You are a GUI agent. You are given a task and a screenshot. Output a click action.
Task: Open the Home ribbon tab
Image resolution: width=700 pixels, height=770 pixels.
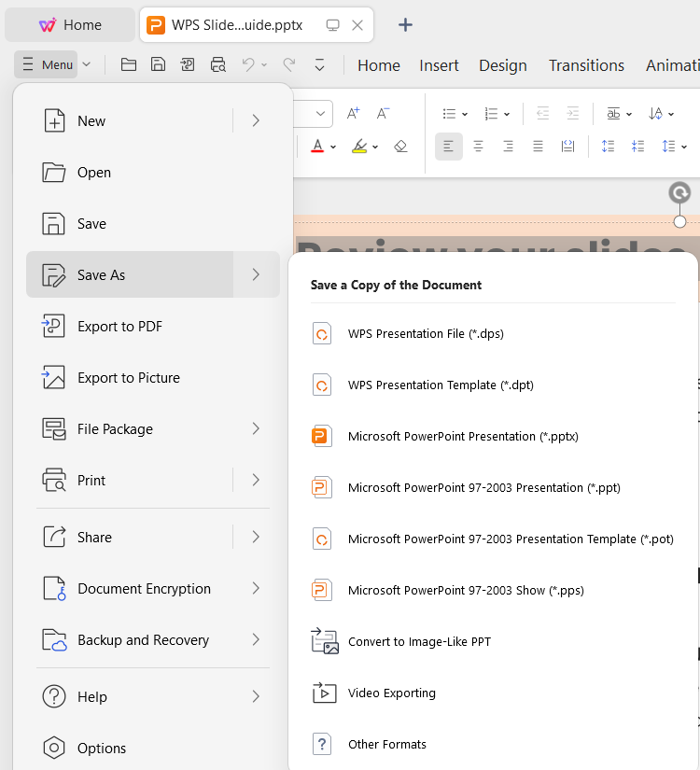[x=379, y=65]
